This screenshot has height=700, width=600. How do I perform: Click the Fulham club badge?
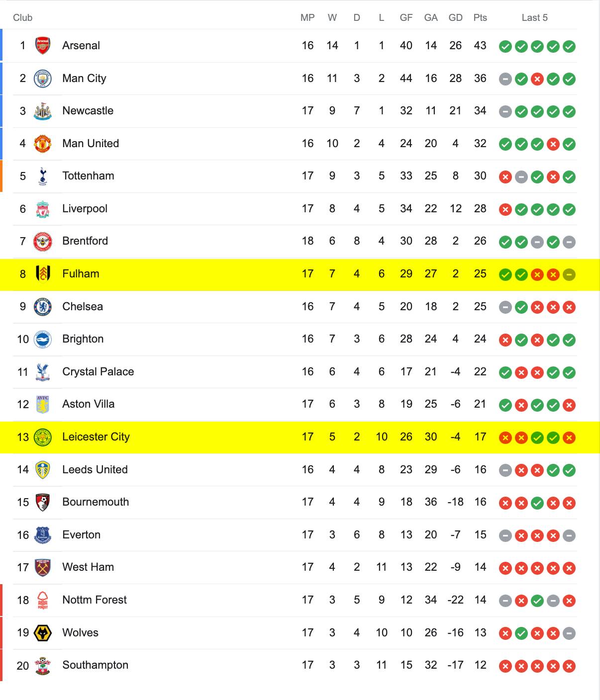pyautogui.click(x=43, y=274)
